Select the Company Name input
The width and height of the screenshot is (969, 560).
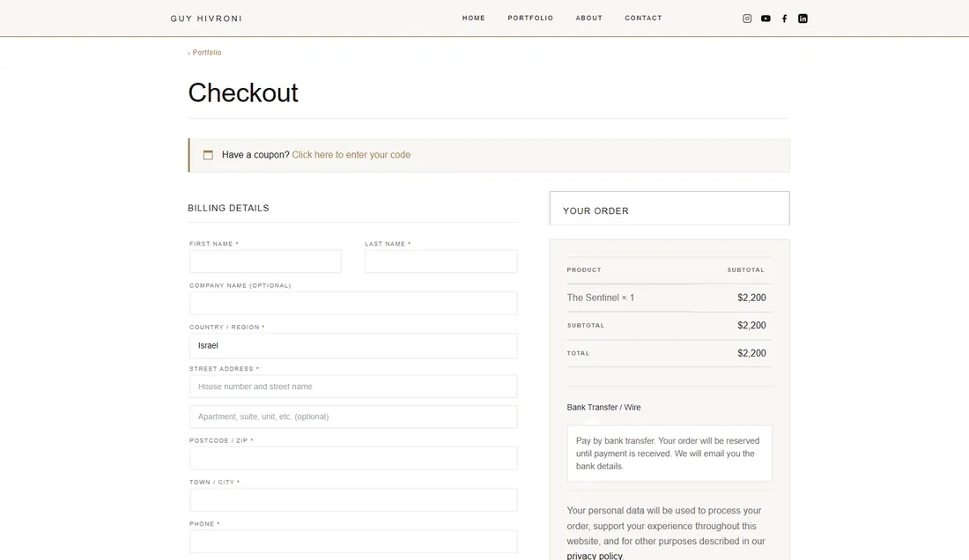tap(353, 303)
